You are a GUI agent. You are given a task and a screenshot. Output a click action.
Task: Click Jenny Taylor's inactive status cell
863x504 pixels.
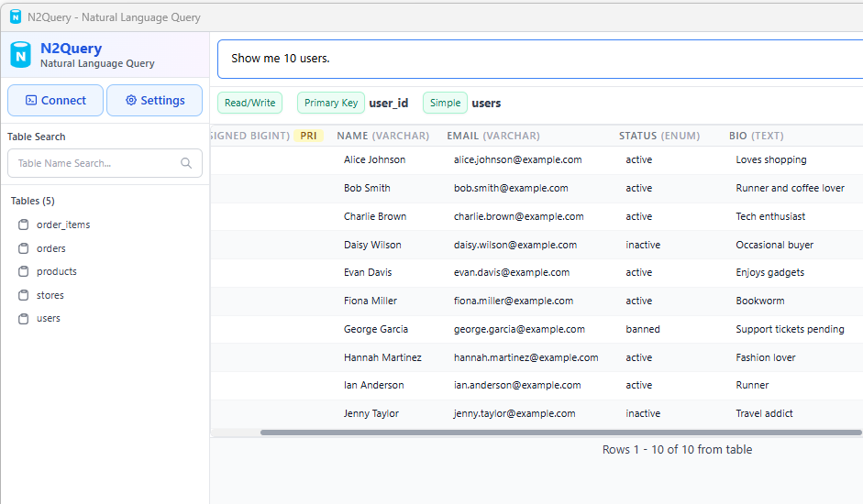[x=643, y=414]
